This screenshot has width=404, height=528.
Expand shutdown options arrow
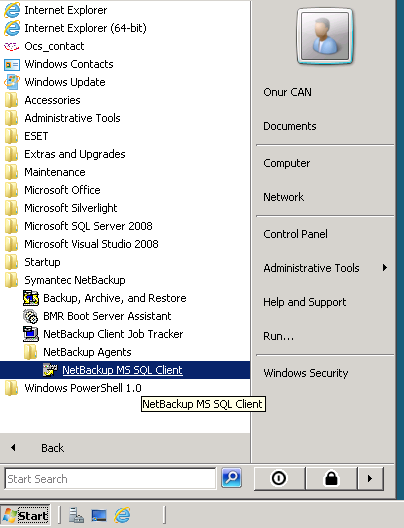click(x=370, y=478)
